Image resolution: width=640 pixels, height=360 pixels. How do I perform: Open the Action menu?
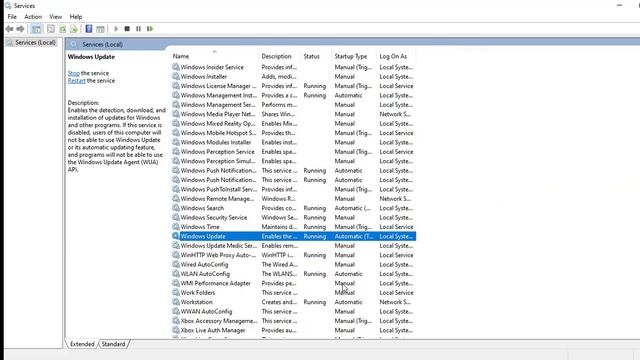pos(33,17)
